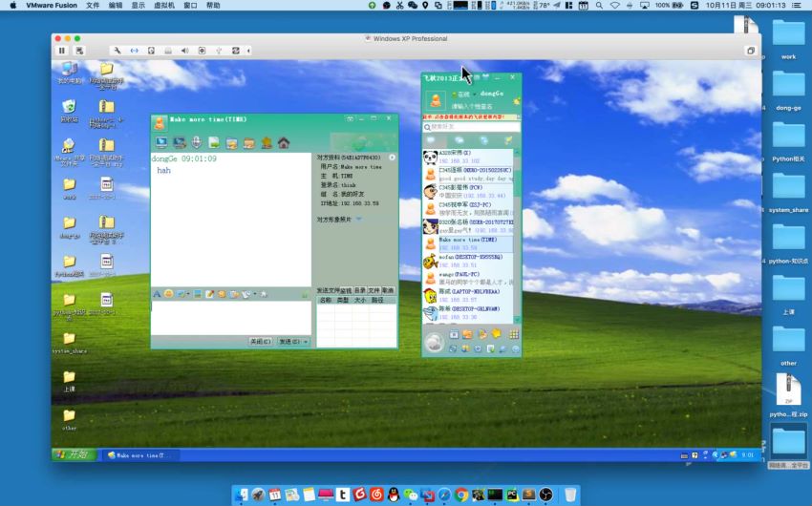Viewport: 812px width, 506px height.
Task: Click screen sharing icon in chat toolbar
Action: [x=180, y=142]
